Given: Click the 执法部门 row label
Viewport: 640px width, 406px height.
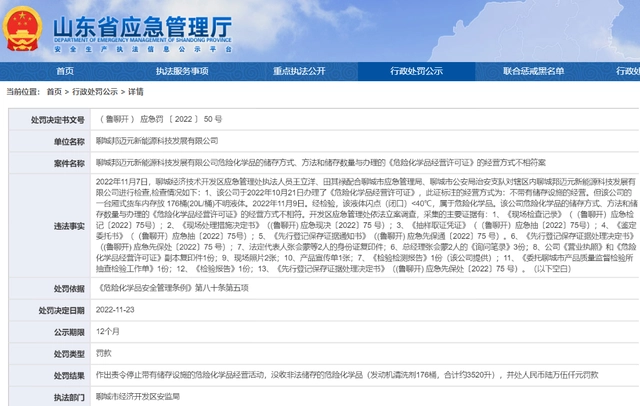Looking at the screenshot, I should tap(69, 397).
